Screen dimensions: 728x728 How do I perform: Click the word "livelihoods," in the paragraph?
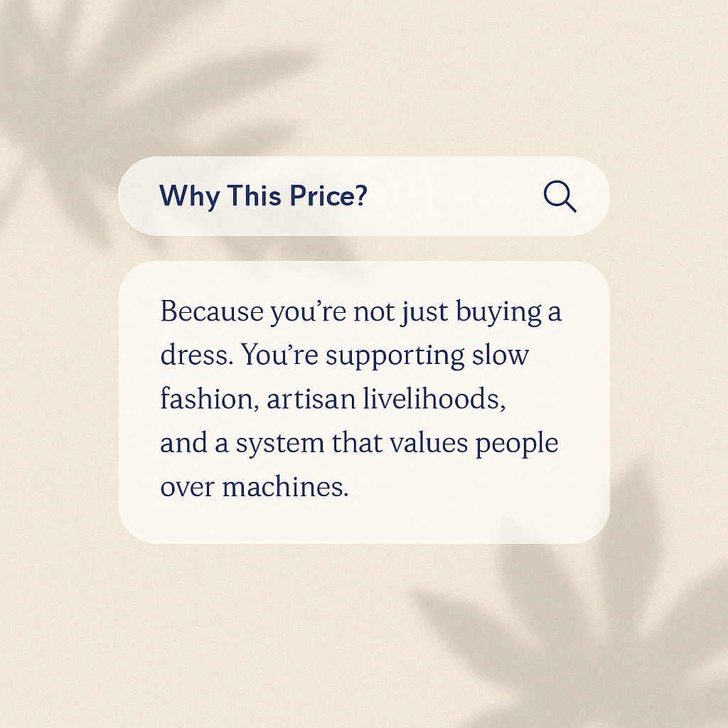point(434,399)
